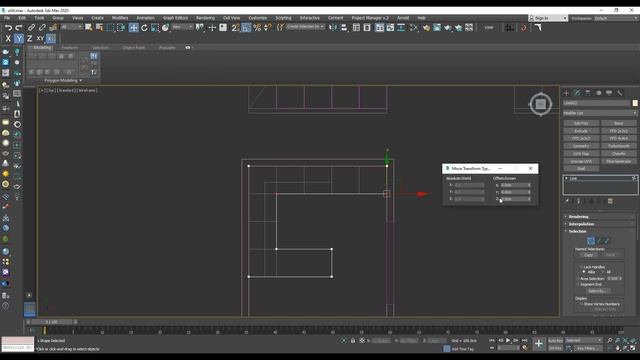Select the All radio button
The width and height of the screenshot is (640, 360).
[603, 272]
